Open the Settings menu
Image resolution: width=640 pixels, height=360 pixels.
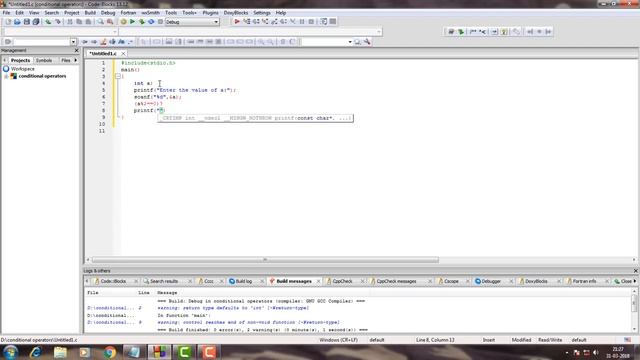(x=262, y=13)
